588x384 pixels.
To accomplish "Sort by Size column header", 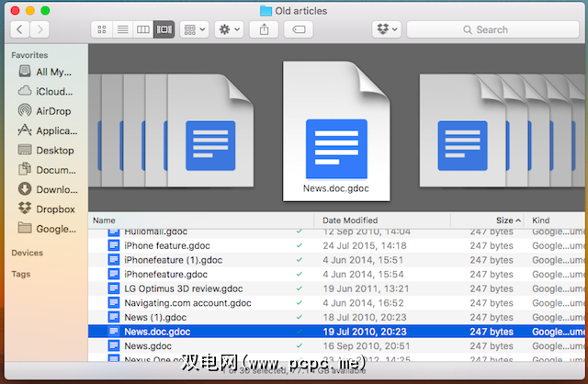I will tap(487, 220).
